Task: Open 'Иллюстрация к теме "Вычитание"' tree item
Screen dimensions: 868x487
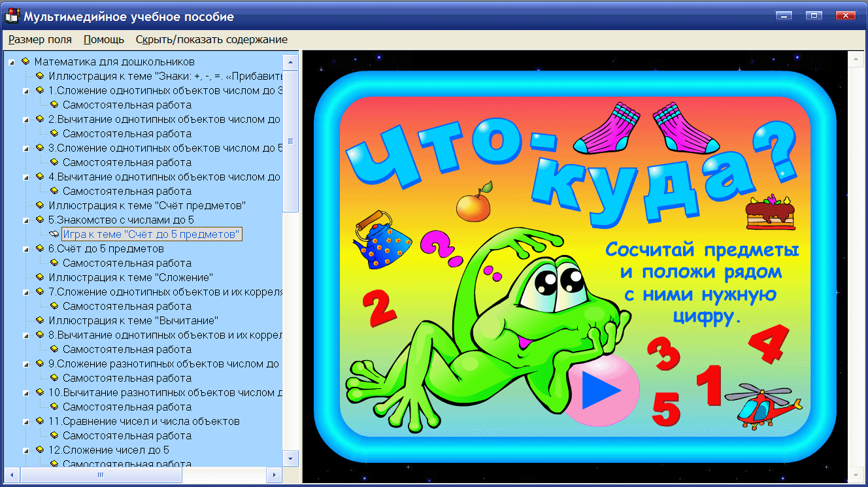Action: click(x=133, y=320)
